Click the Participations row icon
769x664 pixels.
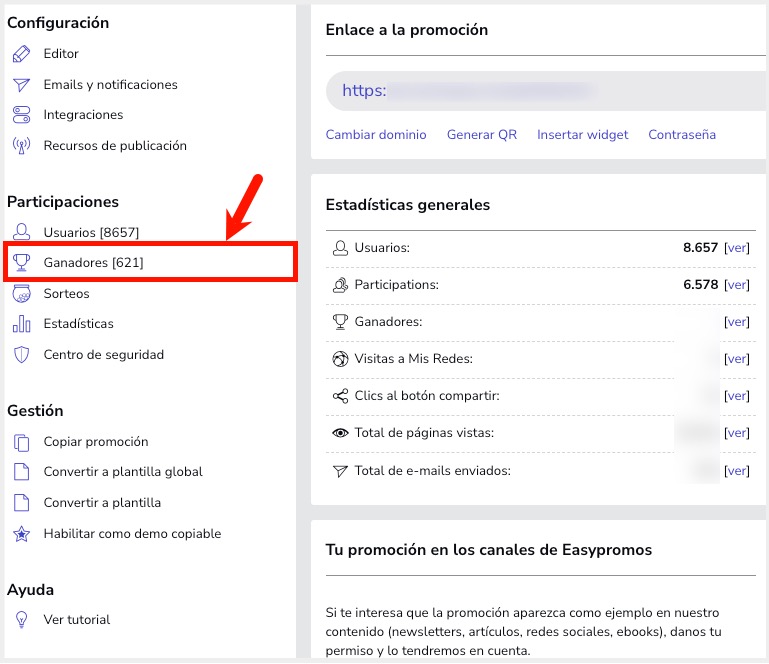(340, 285)
